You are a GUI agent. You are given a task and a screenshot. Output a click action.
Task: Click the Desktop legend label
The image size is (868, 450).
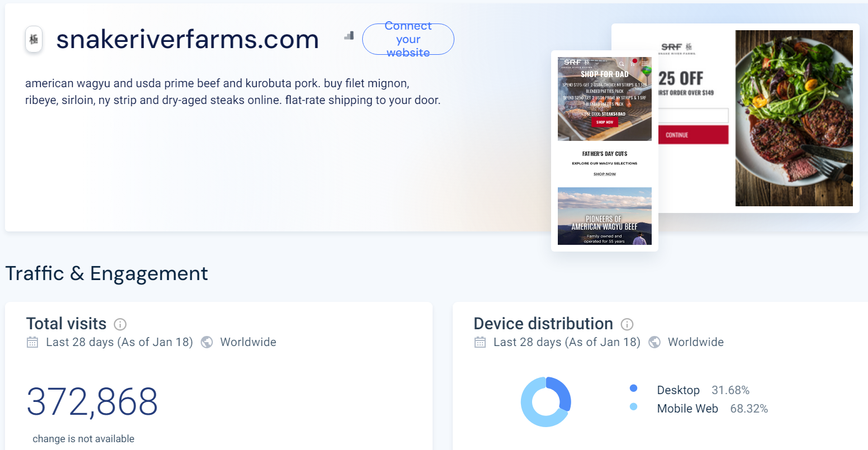679,390
